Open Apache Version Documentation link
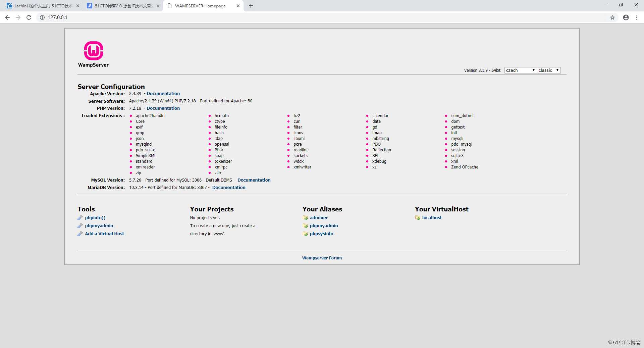 tap(163, 94)
